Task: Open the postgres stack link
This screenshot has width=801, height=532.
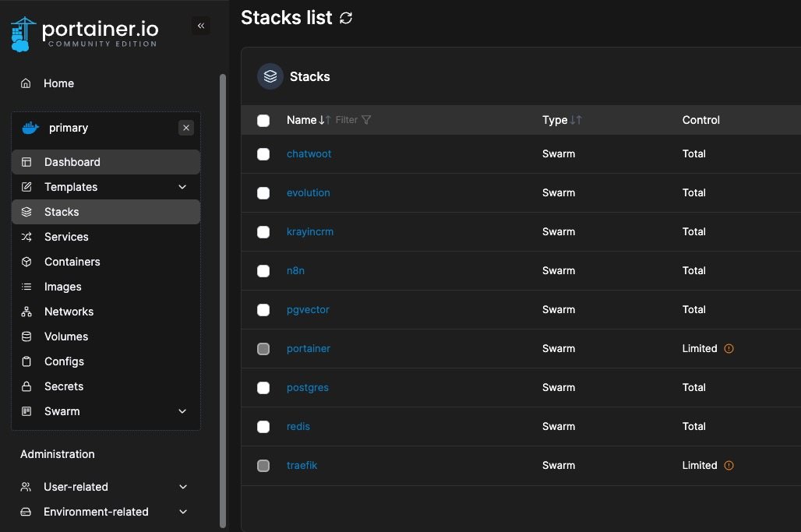Action: [307, 388]
